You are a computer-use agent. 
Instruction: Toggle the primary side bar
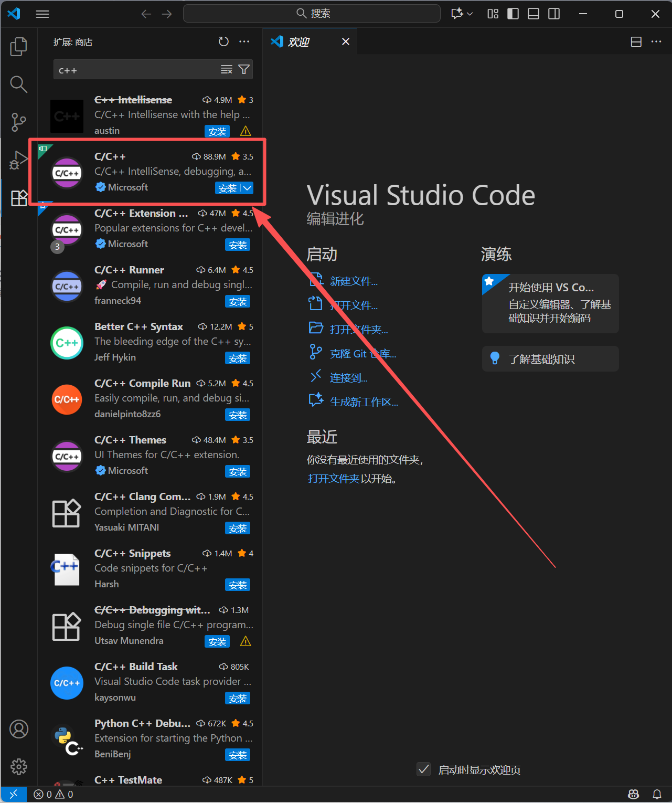click(x=514, y=14)
